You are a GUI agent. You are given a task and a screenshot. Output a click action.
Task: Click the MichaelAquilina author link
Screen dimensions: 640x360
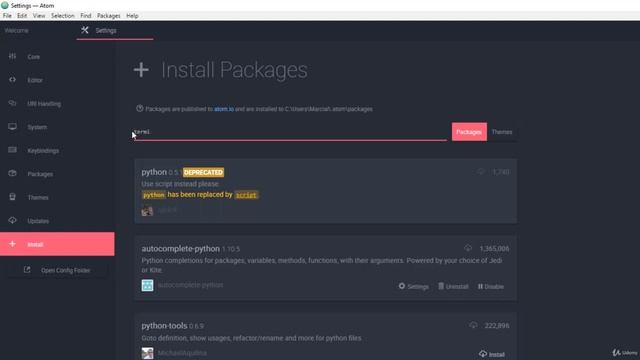coord(182,353)
